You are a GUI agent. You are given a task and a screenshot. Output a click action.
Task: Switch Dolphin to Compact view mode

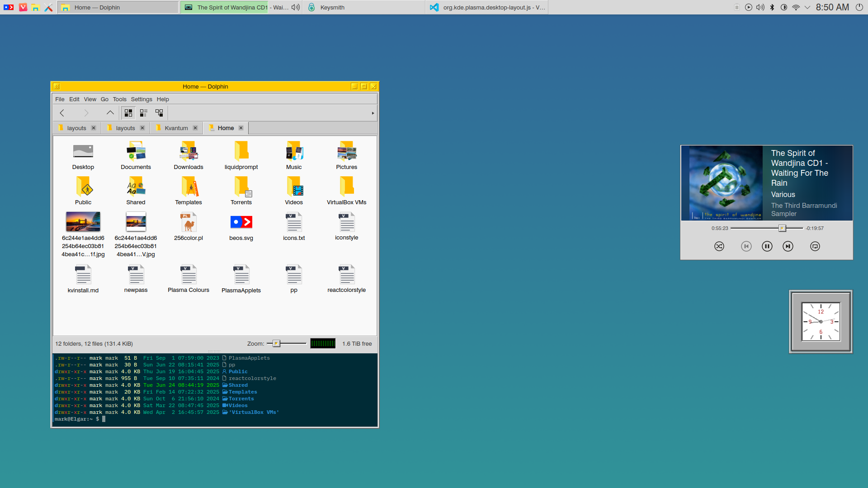144,113
